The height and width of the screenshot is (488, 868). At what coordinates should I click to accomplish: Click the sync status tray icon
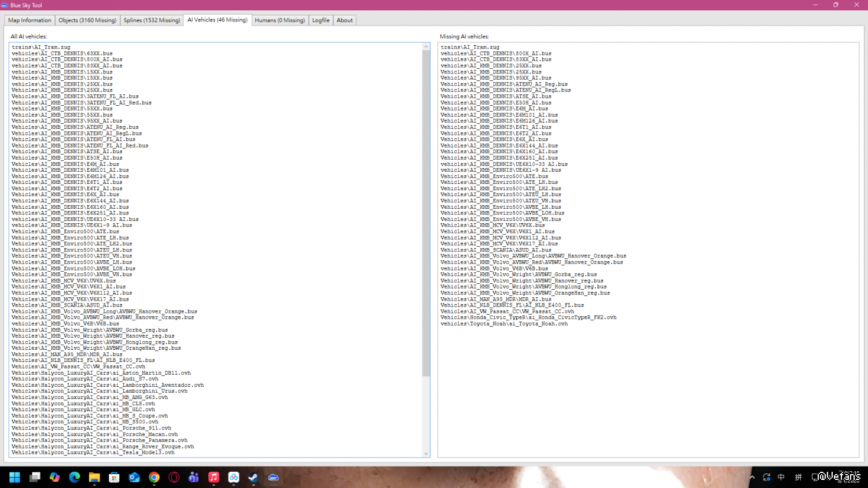pos(767,477)
